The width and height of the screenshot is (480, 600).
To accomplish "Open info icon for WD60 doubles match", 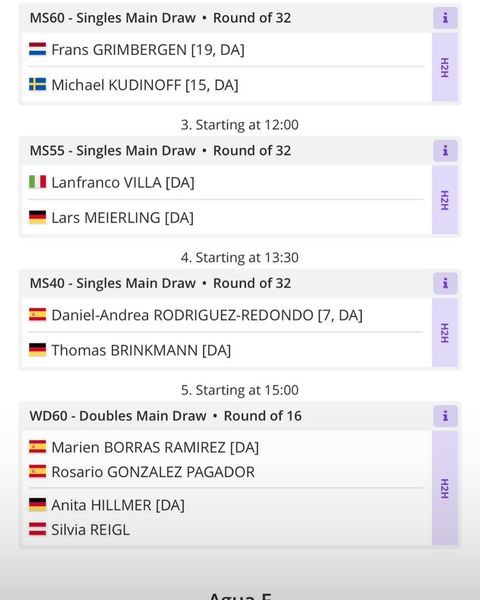I will tap(445, 416).
